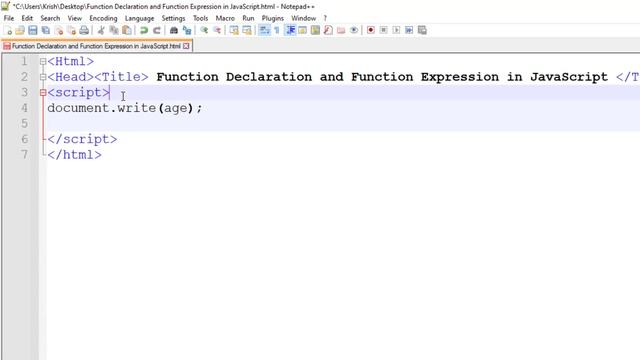
Task: Click the Paste toolbar icon
Action: (x=127, y=30)
